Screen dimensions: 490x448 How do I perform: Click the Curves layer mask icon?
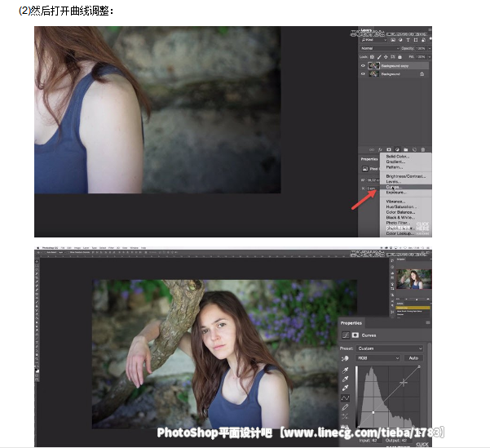point(355,335)
